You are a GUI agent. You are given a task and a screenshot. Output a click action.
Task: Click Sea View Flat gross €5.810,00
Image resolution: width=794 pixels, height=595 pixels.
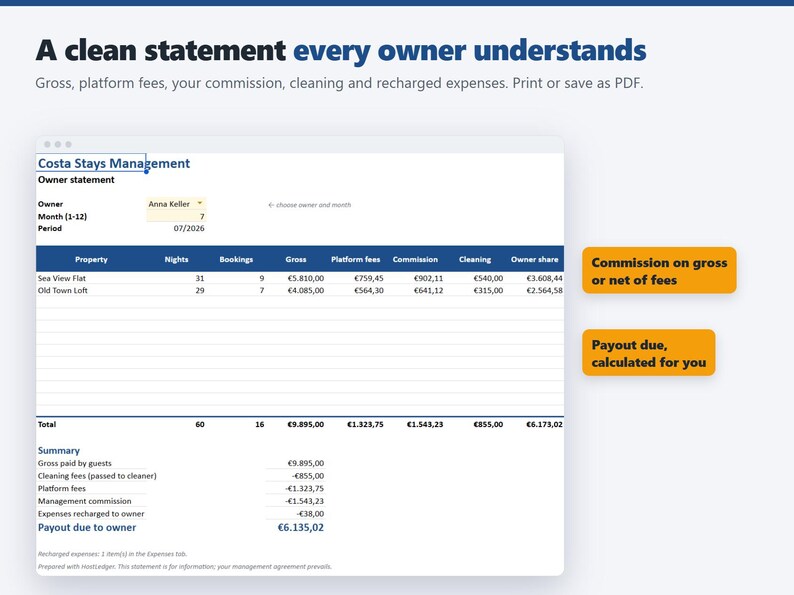point(305,278)
